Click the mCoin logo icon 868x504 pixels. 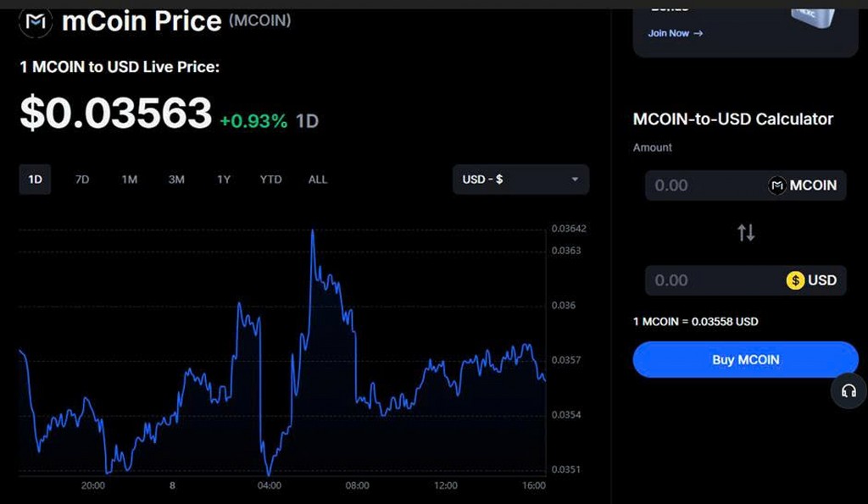[36, 22]
